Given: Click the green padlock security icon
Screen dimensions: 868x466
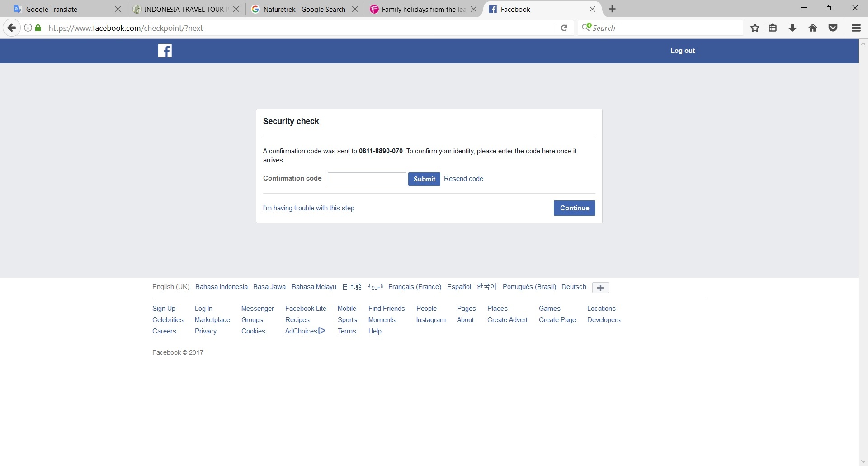Looking at the screenshot, I should coord(38,28).
